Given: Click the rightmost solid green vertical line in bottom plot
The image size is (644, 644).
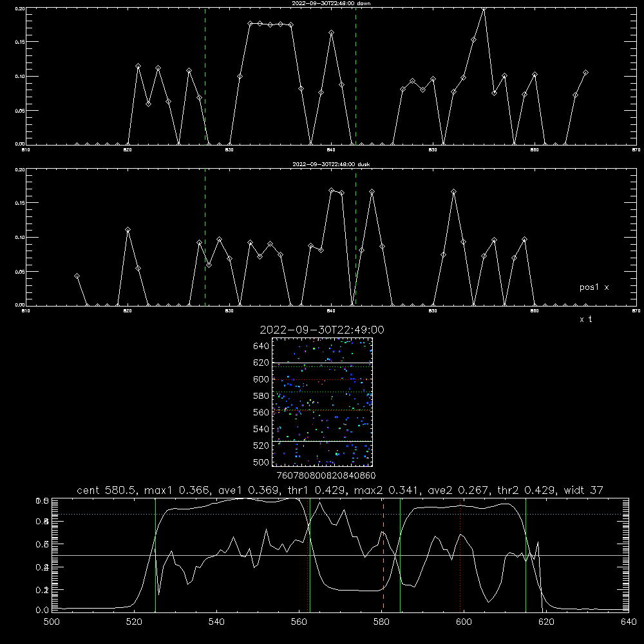Looking at the screenshot, I should pyautogui.click(x=526, y=554).
